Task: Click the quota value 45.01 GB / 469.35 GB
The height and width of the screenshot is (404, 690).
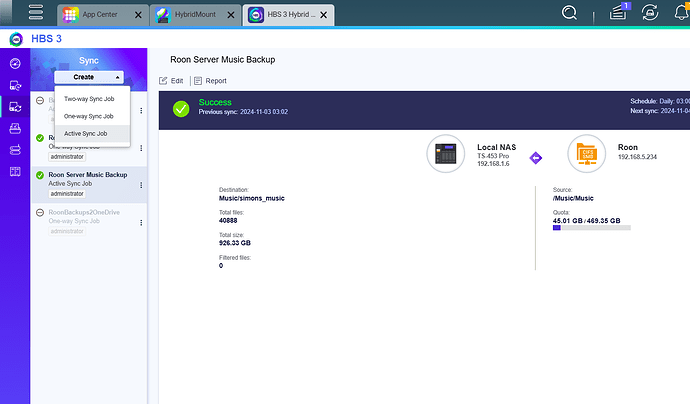Action: point(587,220)
